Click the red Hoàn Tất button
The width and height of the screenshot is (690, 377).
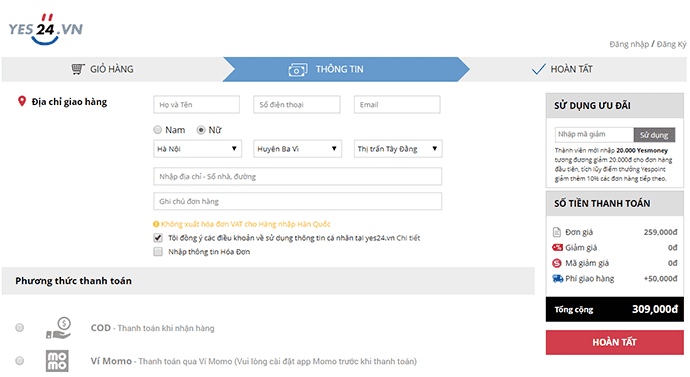point(615,342)
